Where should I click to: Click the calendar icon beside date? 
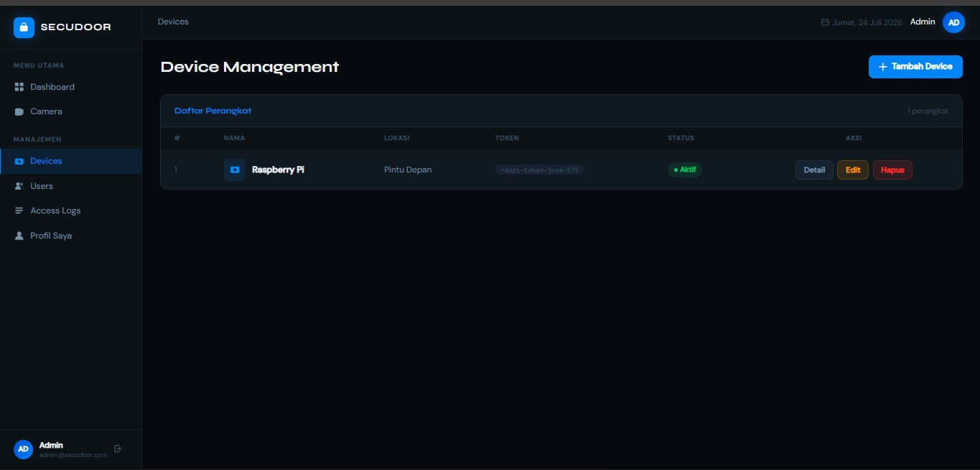point(825,22)
